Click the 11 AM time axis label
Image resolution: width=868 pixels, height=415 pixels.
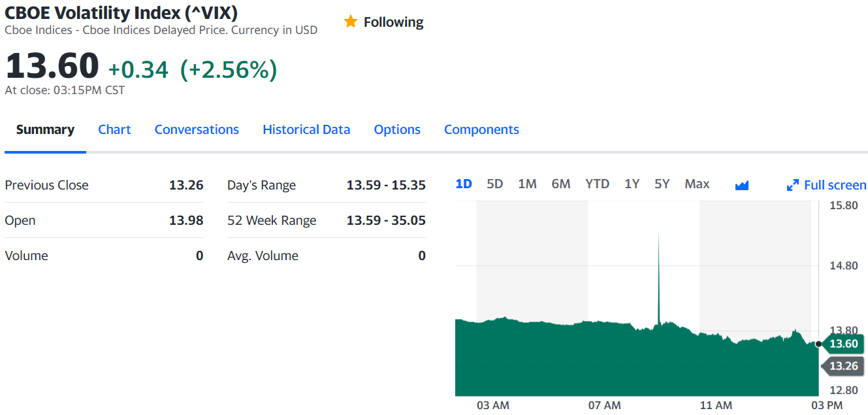coord(716,405)
